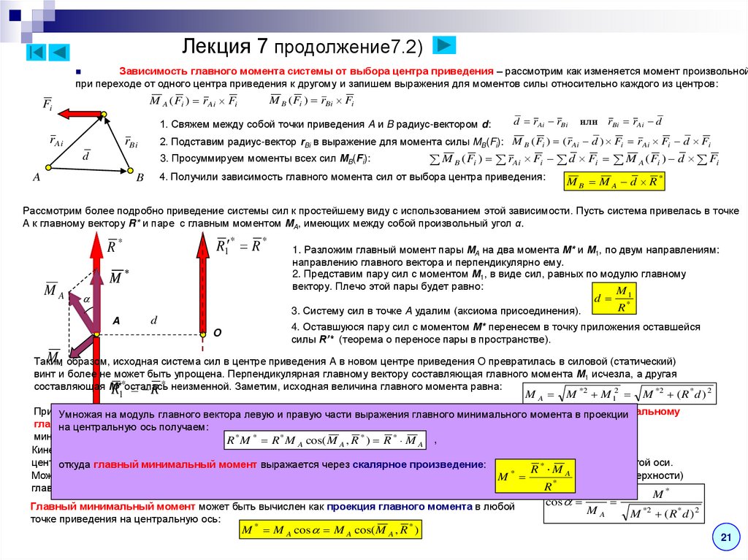Click formula M_B(F_i) = r_Bi × F_i

click(312, 101)
